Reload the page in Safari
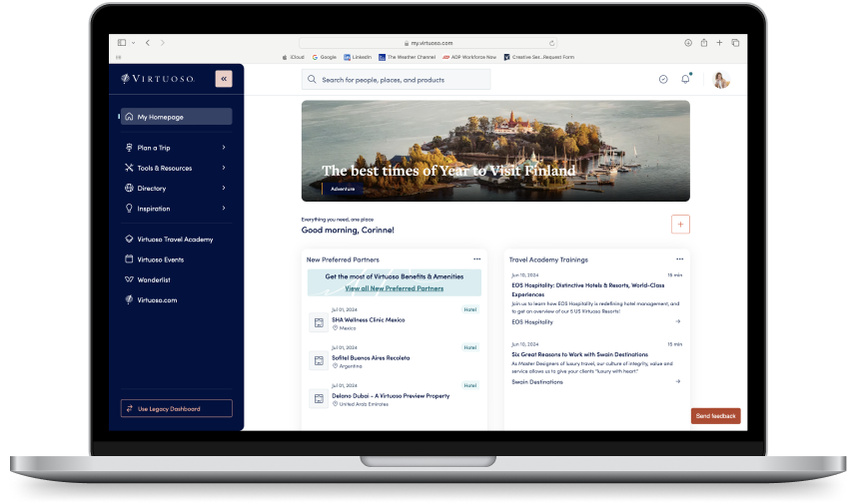 pos(552,43)
